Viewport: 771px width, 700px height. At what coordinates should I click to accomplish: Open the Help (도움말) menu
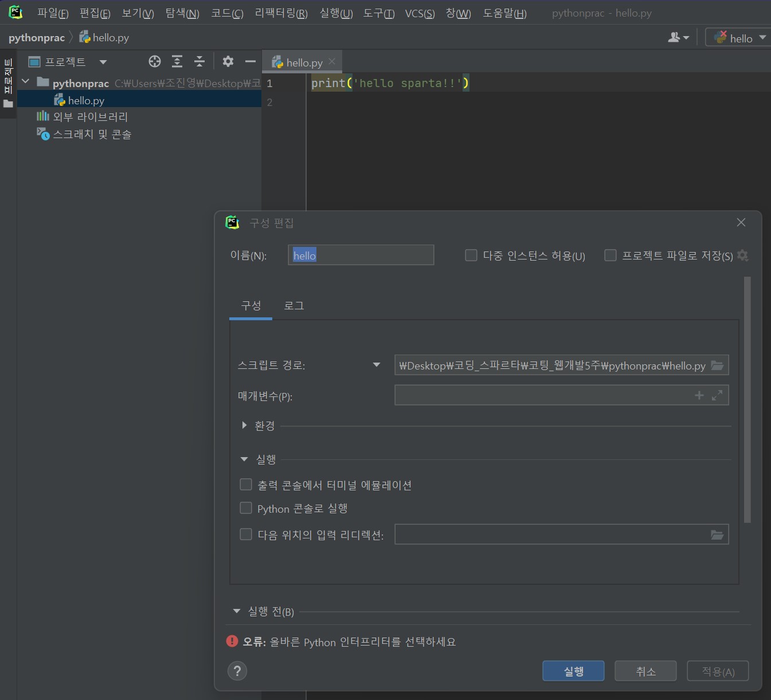(504, 13)
